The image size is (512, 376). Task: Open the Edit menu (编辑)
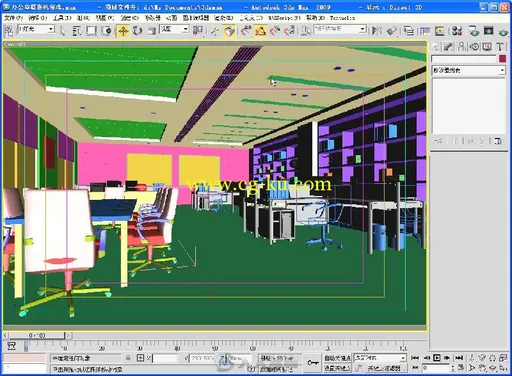(x=38, y=18)
